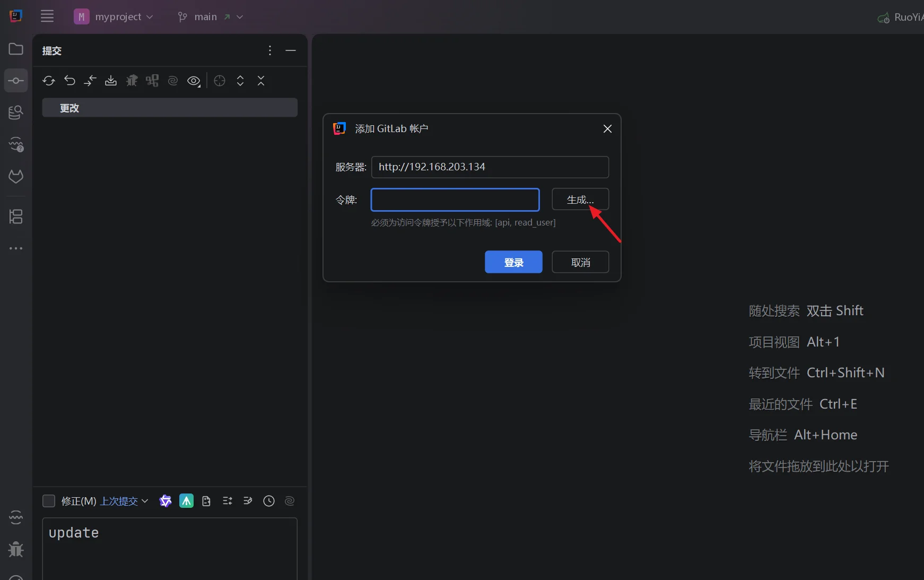Open the 上次提交 dropdown
This screenshot has height=580, width=924.
click(x=124, y=501)
